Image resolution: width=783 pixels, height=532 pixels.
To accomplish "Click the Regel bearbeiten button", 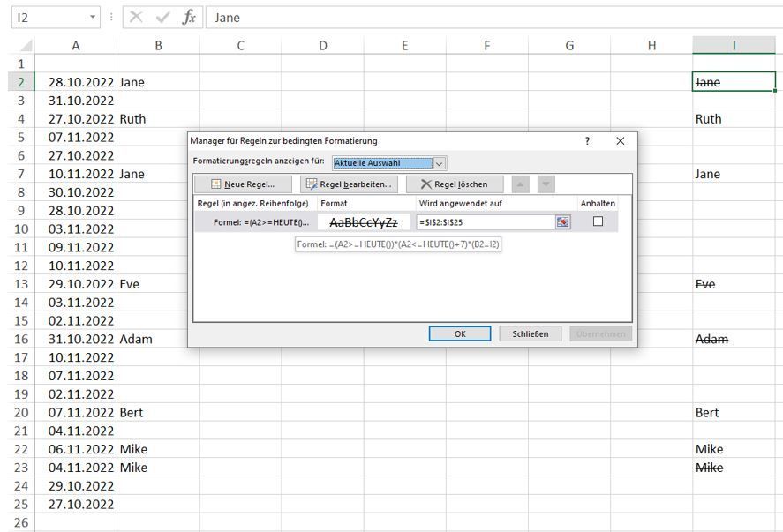I will (x=349, y=184).
